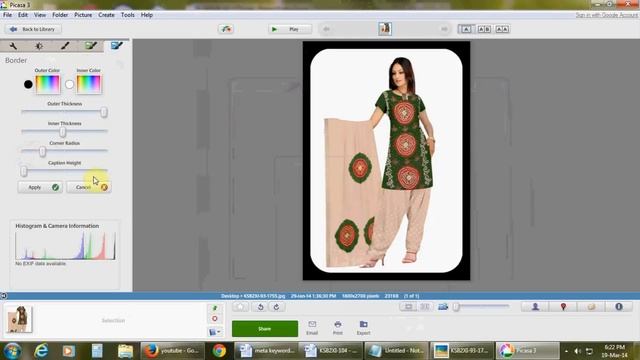Open the Inner Color rainbow picker
Image resolution: width=640 pixels, height=360 pixels.
pyautogui.click(x=89, y=84)
